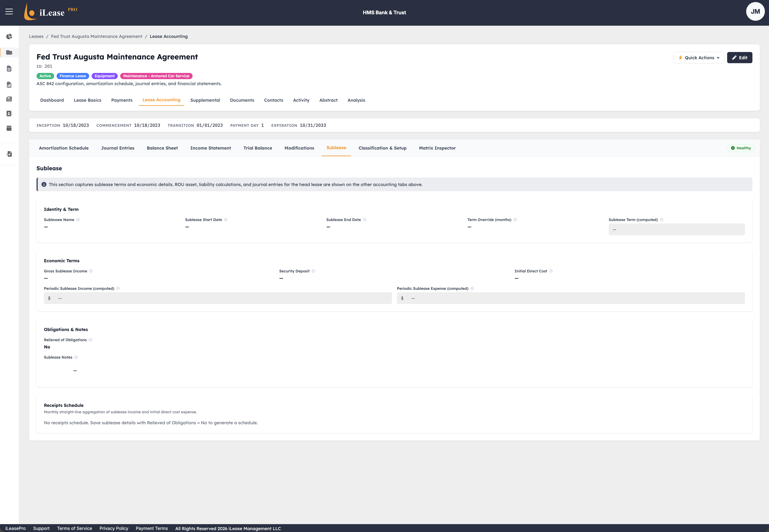The width and height of the screenshot is (769, 532).
Task: View the Abstract tab
Action: (x=329, y=100)
